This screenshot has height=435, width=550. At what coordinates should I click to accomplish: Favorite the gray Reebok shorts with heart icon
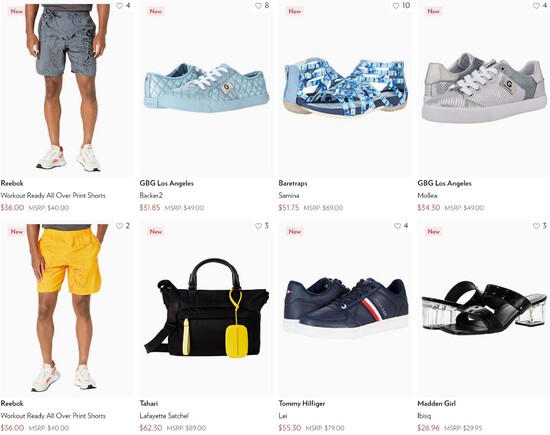[x=120, y=6]
